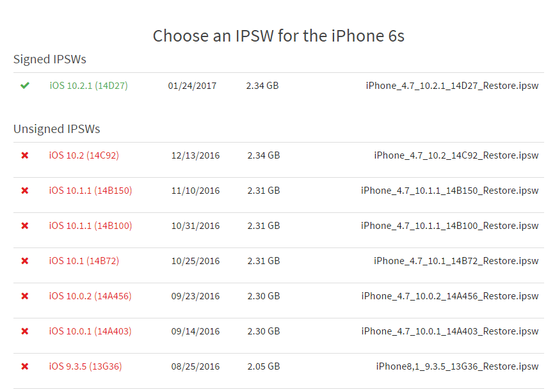This screenshot has height=392, width=555.
Task: Click the red X beside iOS 10.1.1 (14B100)
Action: (25, 226)
